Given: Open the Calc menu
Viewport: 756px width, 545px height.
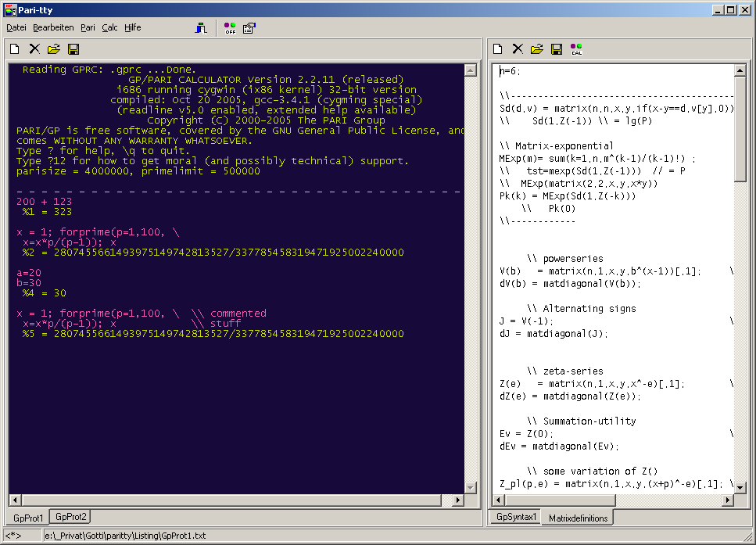Looking at the screenshot, I should 109,27.
